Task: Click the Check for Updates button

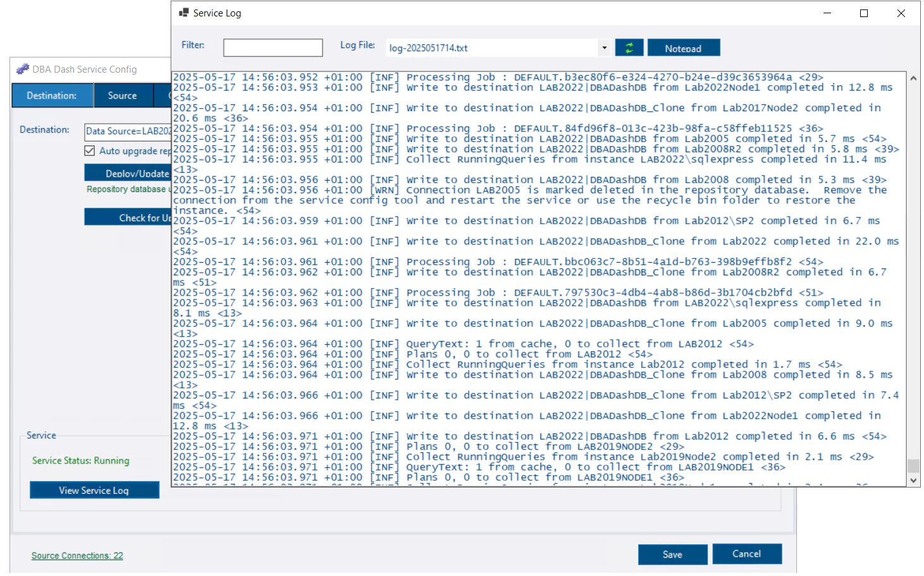Action: (133, 217)
